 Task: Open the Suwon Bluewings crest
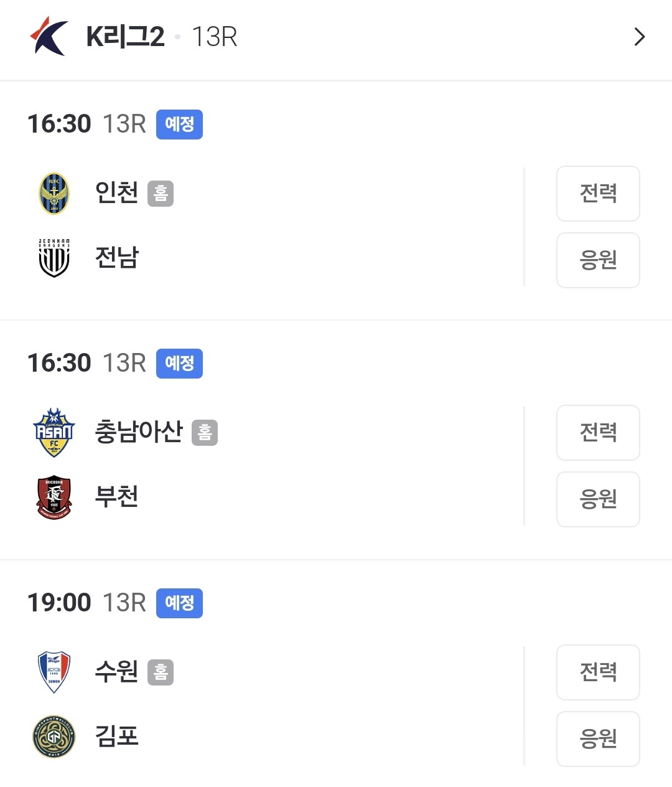[x=54, y=672]
